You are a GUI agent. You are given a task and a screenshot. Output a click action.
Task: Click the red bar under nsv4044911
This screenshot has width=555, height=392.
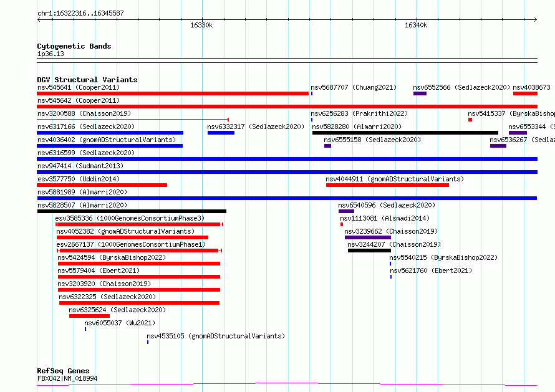pyautogui.click(x=388, y=185)
